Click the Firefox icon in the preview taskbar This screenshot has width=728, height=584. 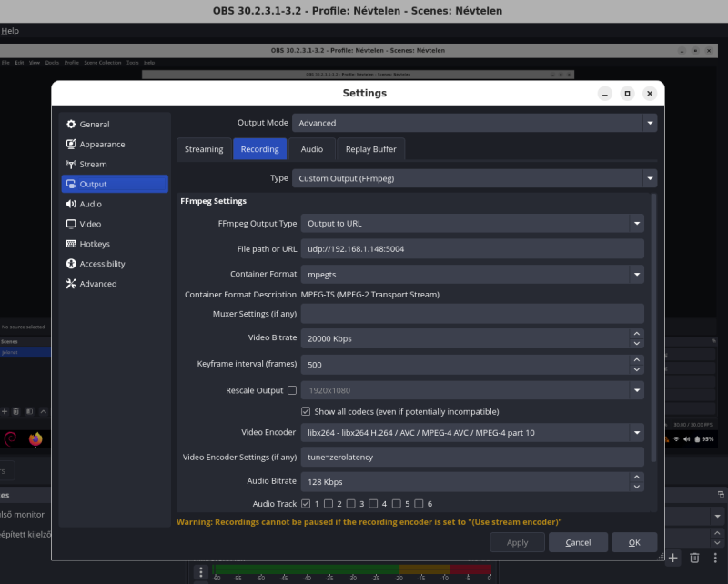click(35, 438)
